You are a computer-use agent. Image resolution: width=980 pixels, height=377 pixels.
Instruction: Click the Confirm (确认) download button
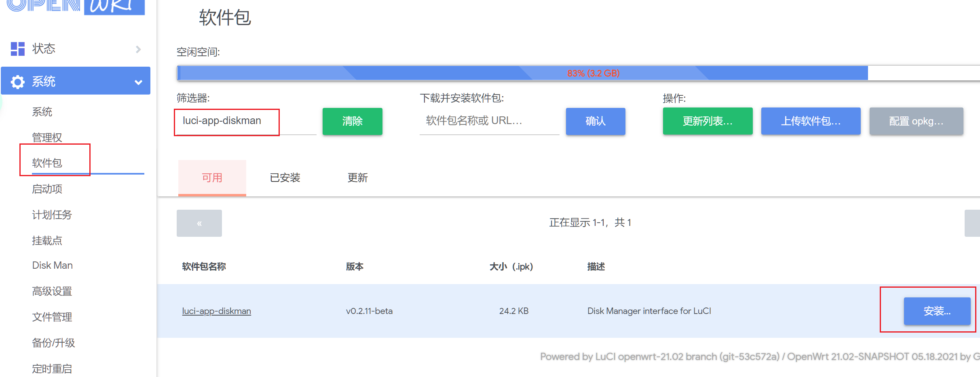[x=595, y=121]
